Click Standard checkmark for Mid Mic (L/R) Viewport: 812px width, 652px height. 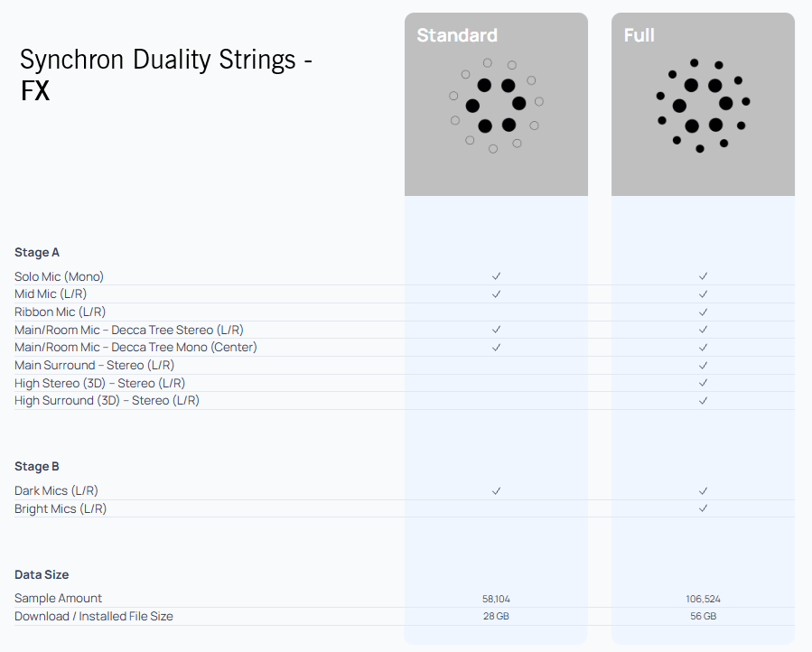(x=496, y=294)
